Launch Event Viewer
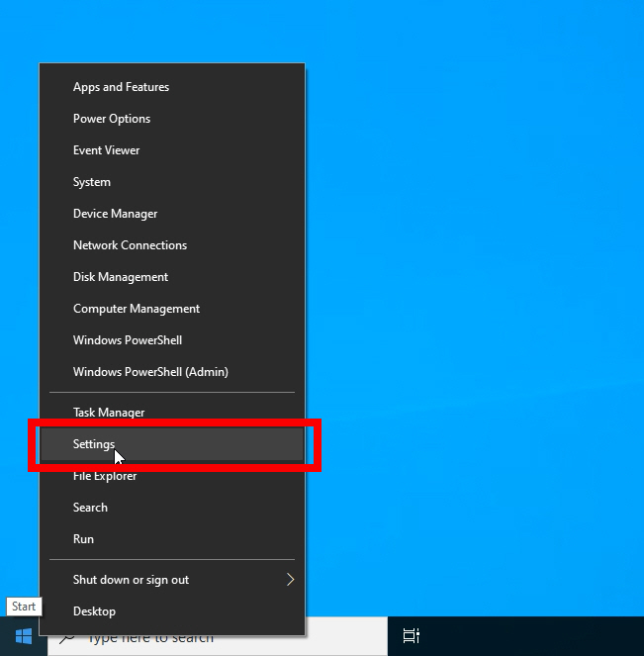644x656 pixels. [172, 150]
